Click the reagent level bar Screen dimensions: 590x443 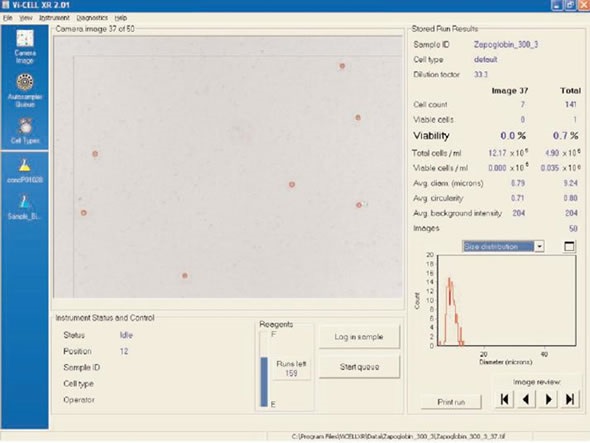click(x=264, y=369)
